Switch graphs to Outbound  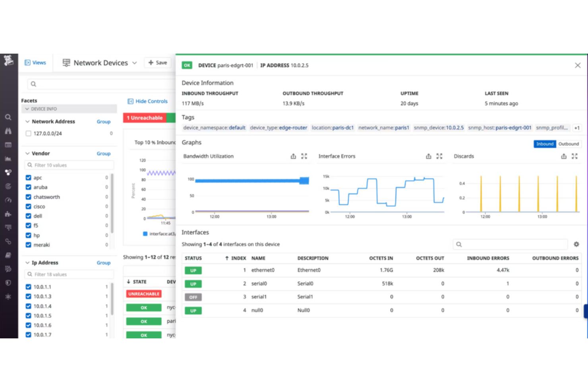[x=569, y=144]
